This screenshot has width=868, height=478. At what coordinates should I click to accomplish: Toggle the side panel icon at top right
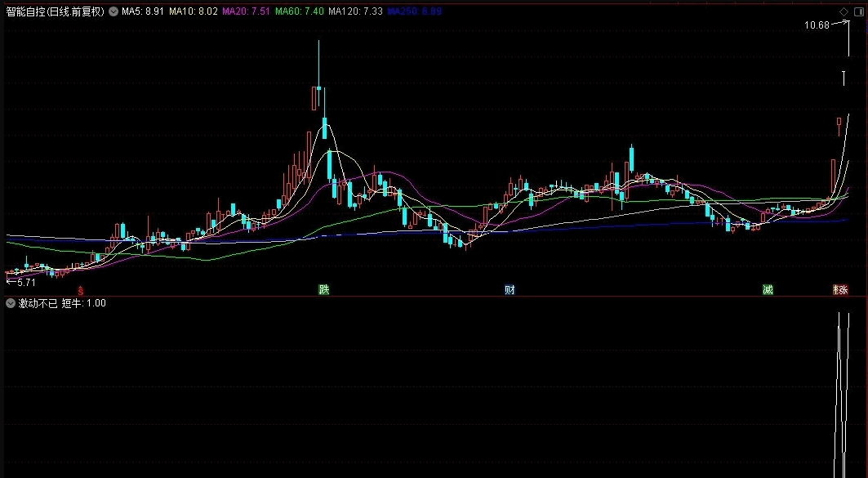click(859, 11)
